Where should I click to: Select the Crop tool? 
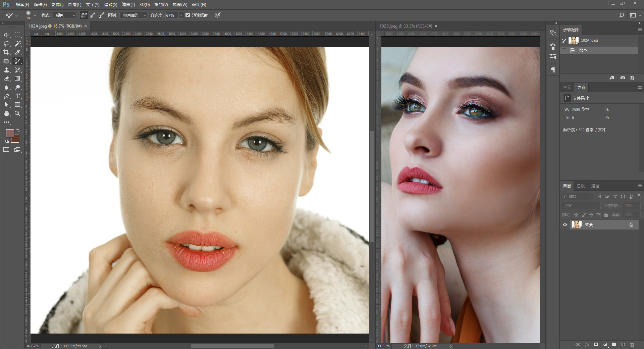pyautogui.click(x=6, y=52)
